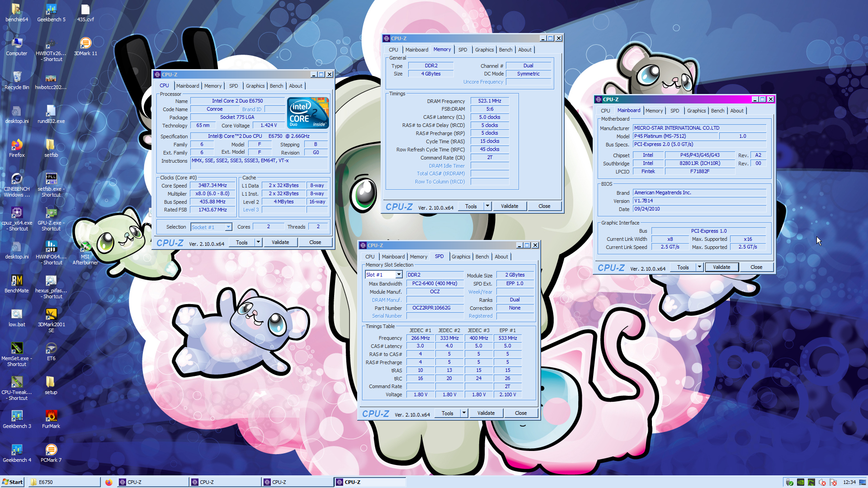Image resolution: width=868 pixels, height=488 pixels.
Task: Select the 435.cvf file icon
Action: tap(85, 13)
